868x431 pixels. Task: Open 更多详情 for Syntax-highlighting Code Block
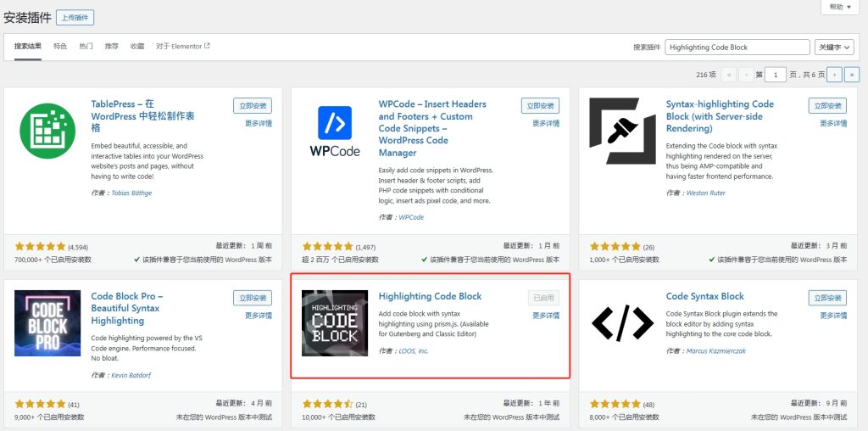834,124
